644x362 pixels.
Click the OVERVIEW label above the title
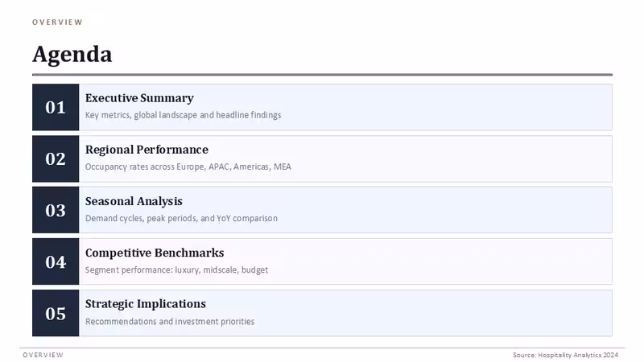pyautogui.click(x=57, y=23)
